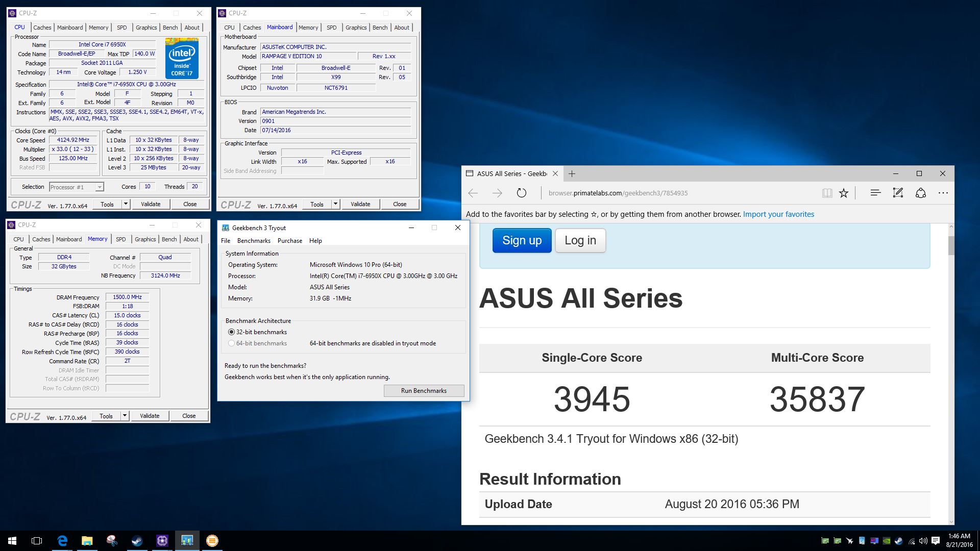Image resolution: width=980 pixels, height=551 pixels.
Task: Open the Edge More actions menu
Action: click(x=943, y=193)
